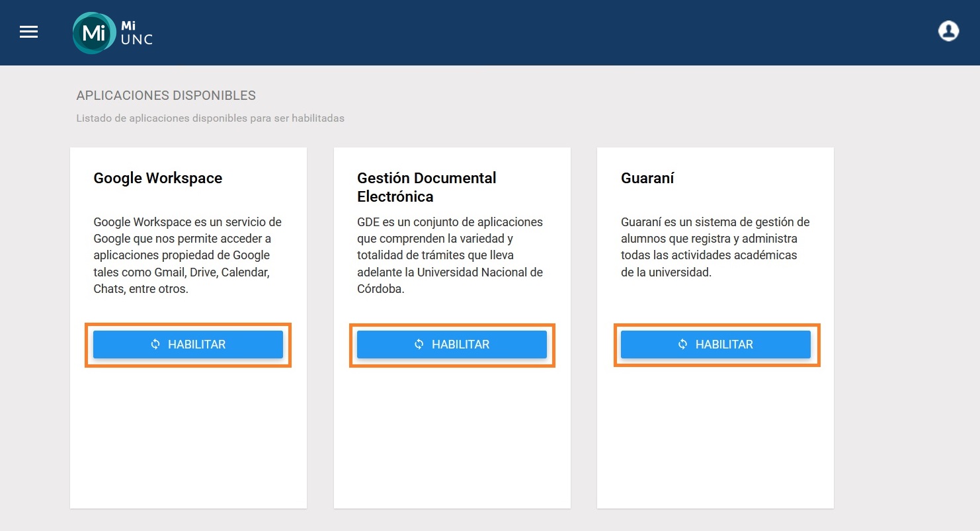Select the Google Workspace card title
This screenshot has width=980, height=531.
coord(158,178)
